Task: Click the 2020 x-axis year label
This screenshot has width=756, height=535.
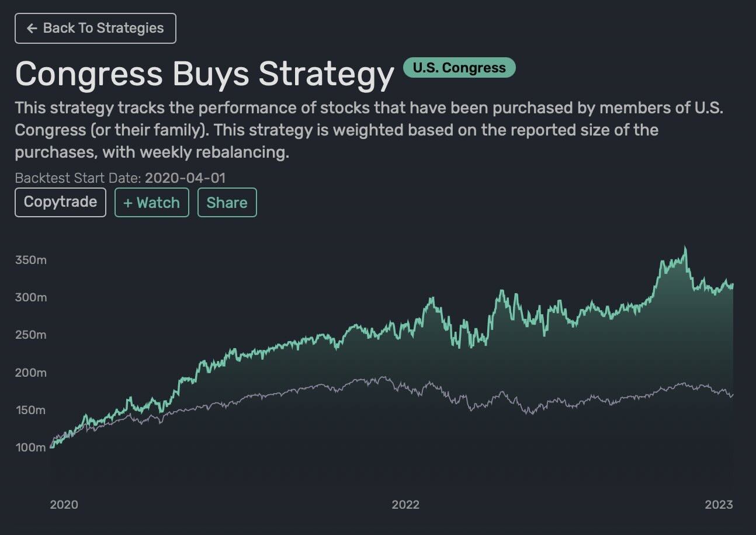Action: (x=64, y=505)
